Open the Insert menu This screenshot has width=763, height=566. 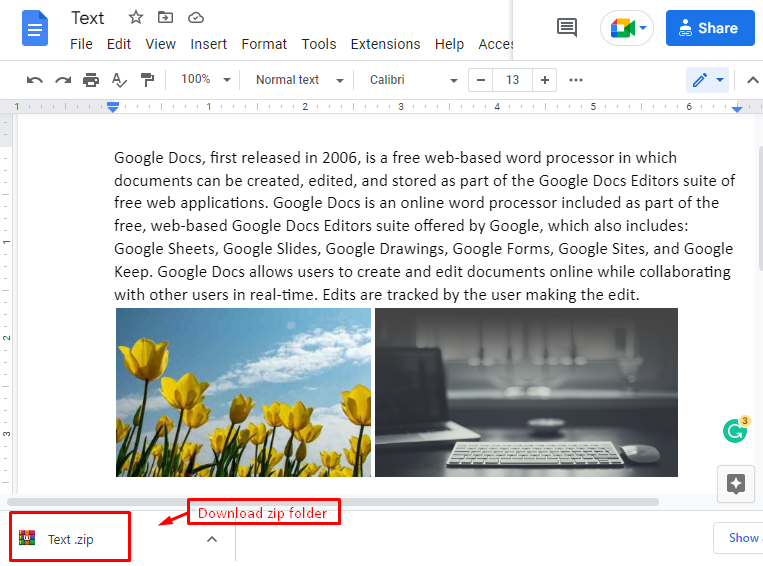[208, 44]
